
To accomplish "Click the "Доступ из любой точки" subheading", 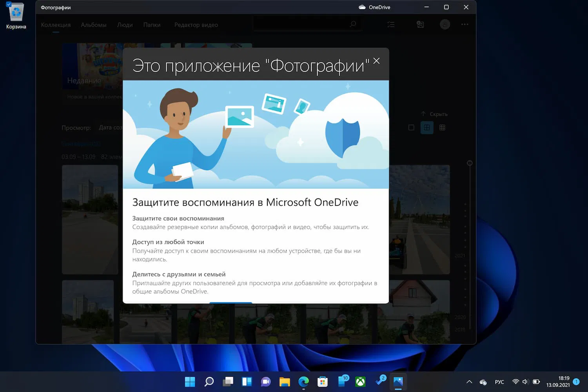I will click(x=168, y=242).
